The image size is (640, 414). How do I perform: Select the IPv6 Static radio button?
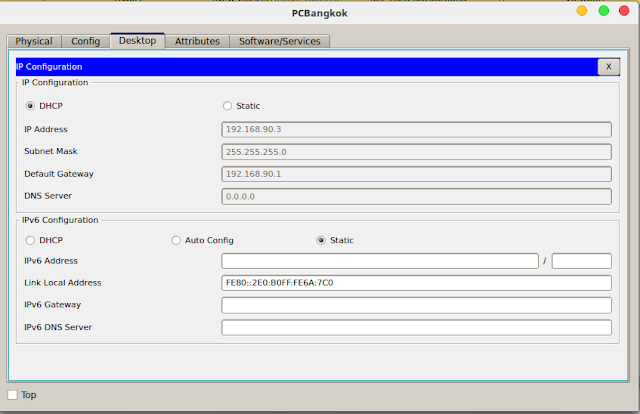[x=321, y=240]
